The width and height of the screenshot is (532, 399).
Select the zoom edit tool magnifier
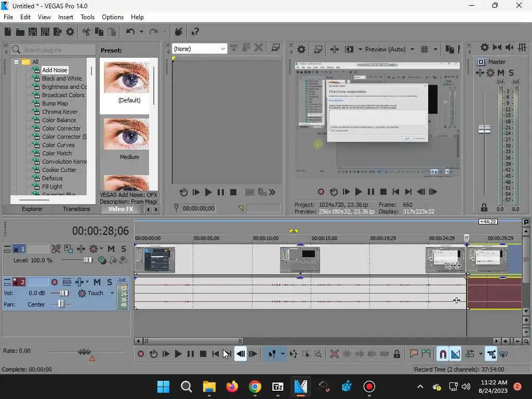pos(318,354)
